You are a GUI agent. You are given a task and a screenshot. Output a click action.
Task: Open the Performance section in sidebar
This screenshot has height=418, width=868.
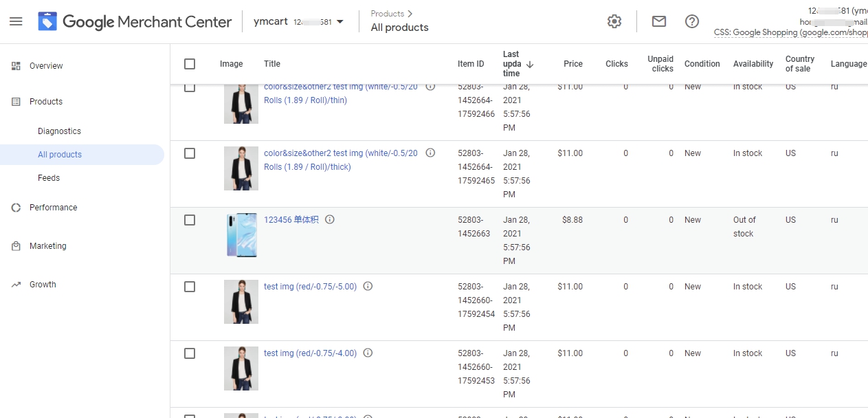click(53, 208)
